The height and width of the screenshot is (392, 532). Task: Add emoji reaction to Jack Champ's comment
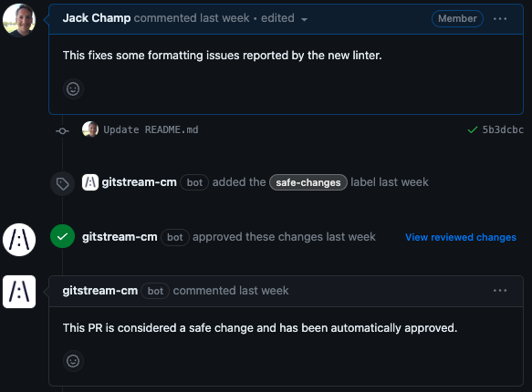[73, 89]
